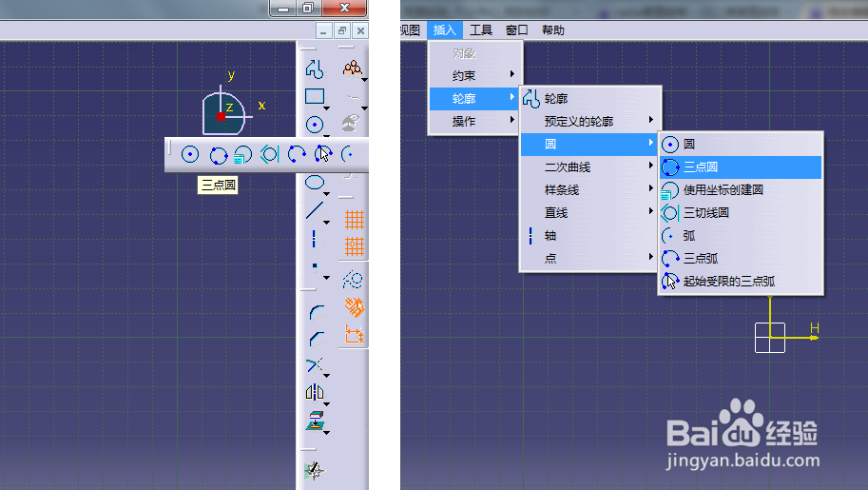The image size is (868, 490).
Task: Open 直线 submenu
Action: click(x=590, y=212)
